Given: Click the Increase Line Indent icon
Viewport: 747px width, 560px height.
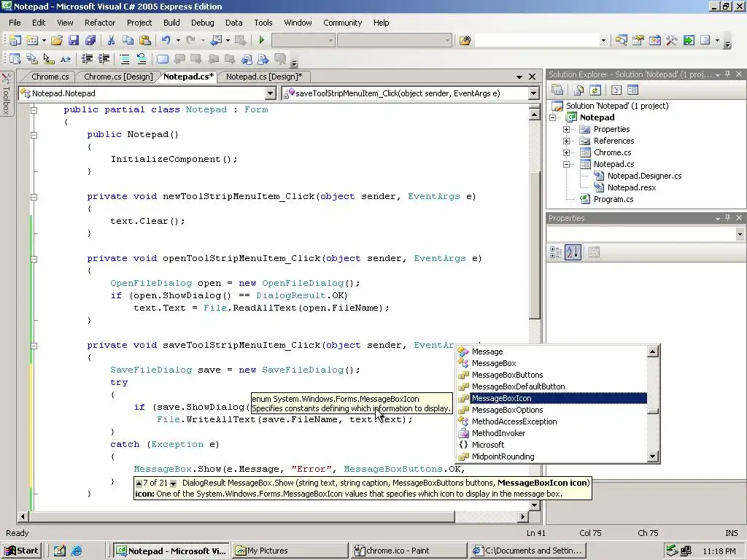Looking at the screenshot, I should tap(104, 59).
